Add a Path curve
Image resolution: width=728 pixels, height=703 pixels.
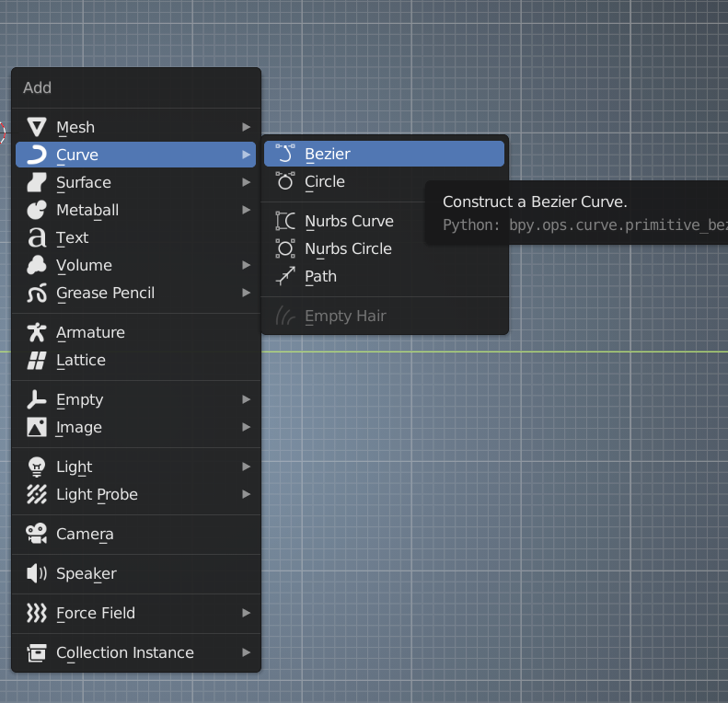384,276
